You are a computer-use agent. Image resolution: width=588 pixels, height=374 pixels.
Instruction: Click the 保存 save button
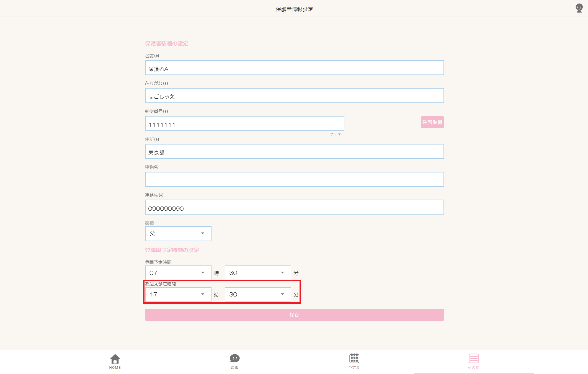coord(294,315)
